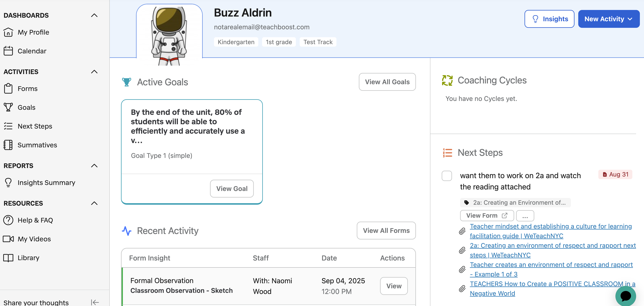
Task: Check off the 2a next step checkbox
Action: pos(447,176)
